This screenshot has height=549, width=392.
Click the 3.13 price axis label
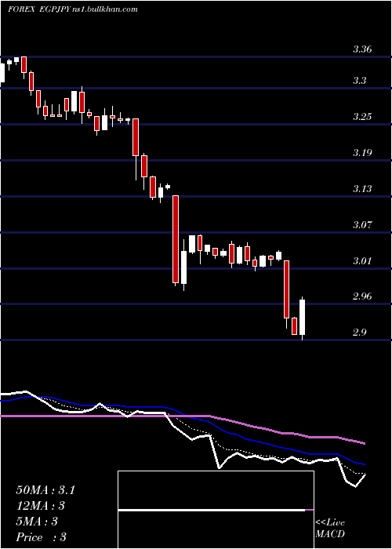[x=362, y=189]
